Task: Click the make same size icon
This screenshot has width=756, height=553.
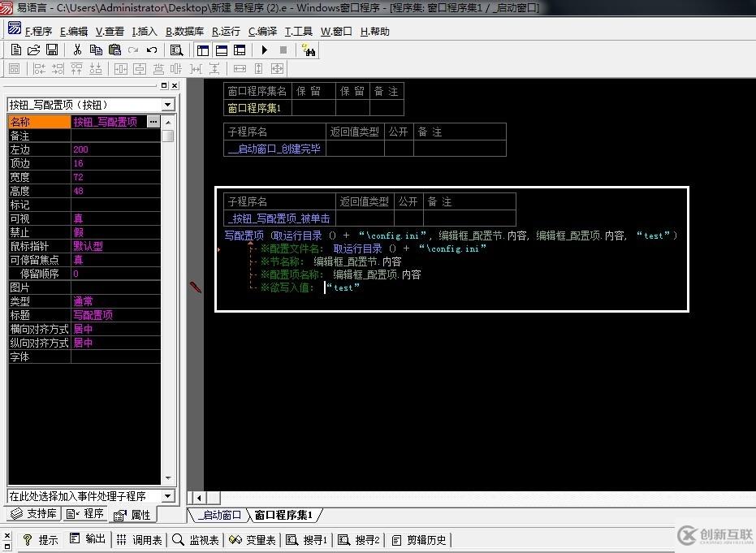Action: [x=277, y=69]
